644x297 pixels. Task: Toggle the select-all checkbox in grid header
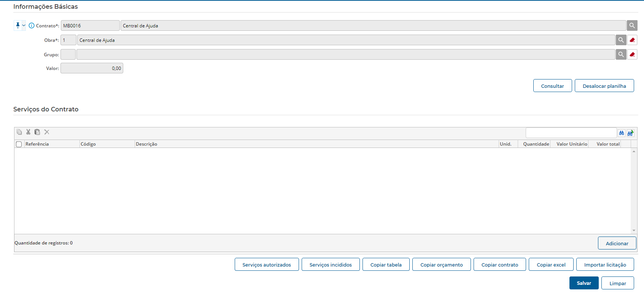point(19,144)
